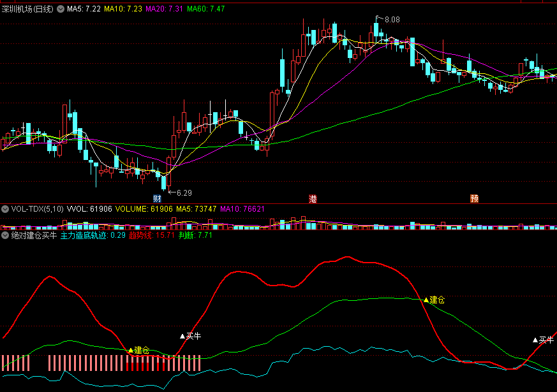Select the MA5: 7.22 label

(84, 9)
